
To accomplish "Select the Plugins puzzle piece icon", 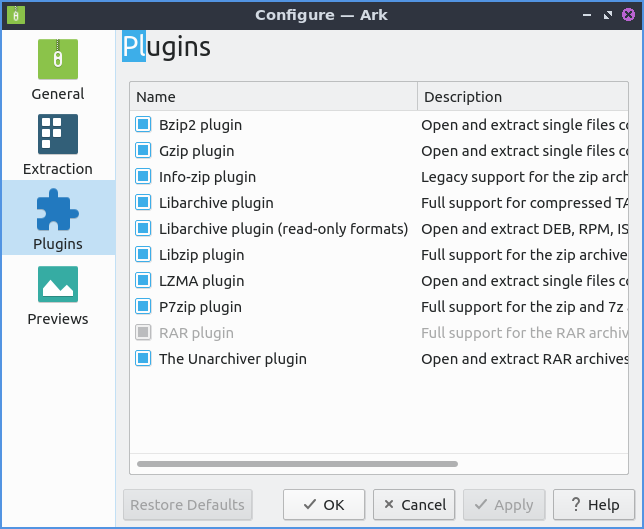I will click(58, 210).
